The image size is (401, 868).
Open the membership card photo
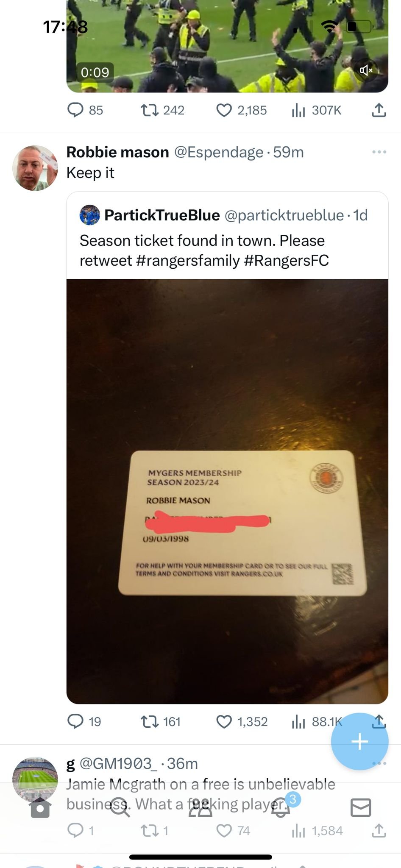(x=227, y=491)
